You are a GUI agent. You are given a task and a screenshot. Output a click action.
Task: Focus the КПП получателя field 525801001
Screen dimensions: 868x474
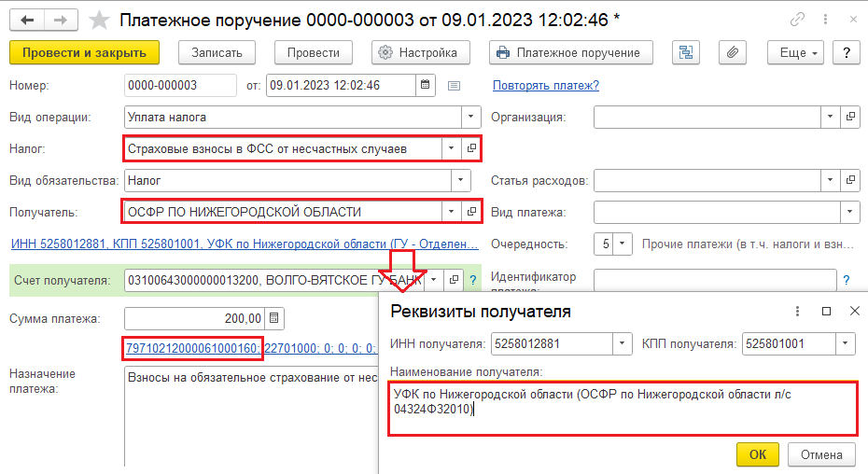tap(789, 343)
